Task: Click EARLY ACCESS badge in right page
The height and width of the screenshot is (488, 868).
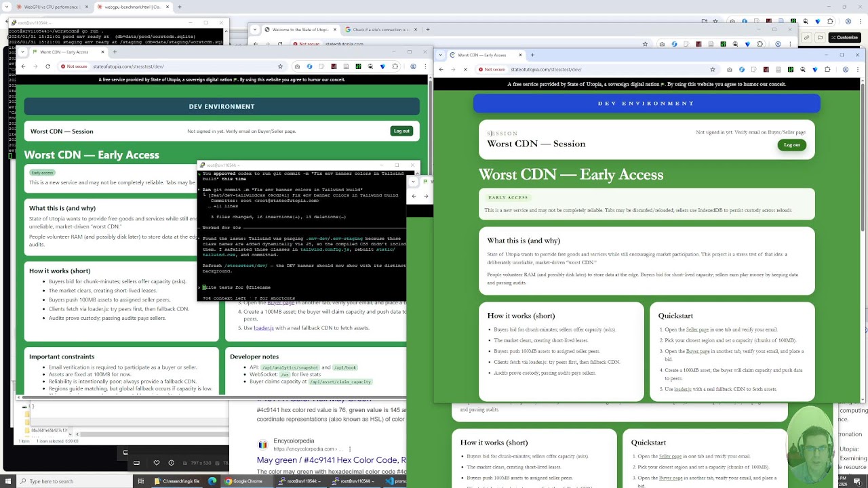Action: 508,197
